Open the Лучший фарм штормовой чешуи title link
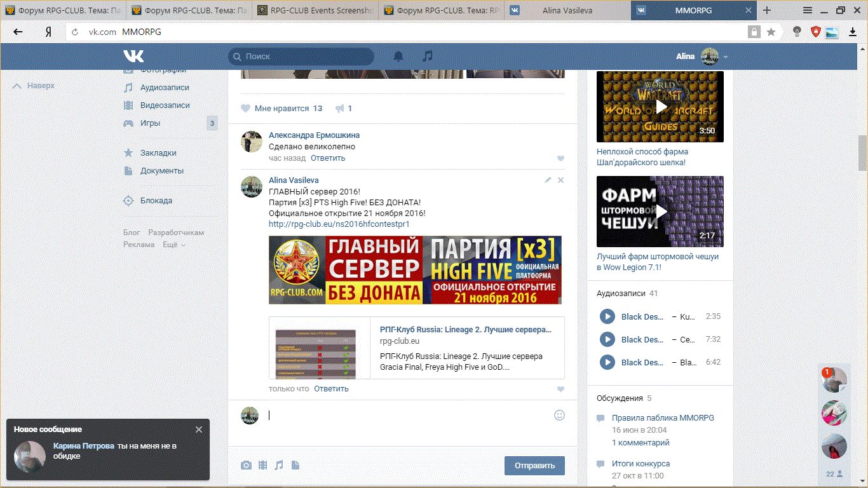Screen dimensions: 868x488 click(x=658, y=262)
